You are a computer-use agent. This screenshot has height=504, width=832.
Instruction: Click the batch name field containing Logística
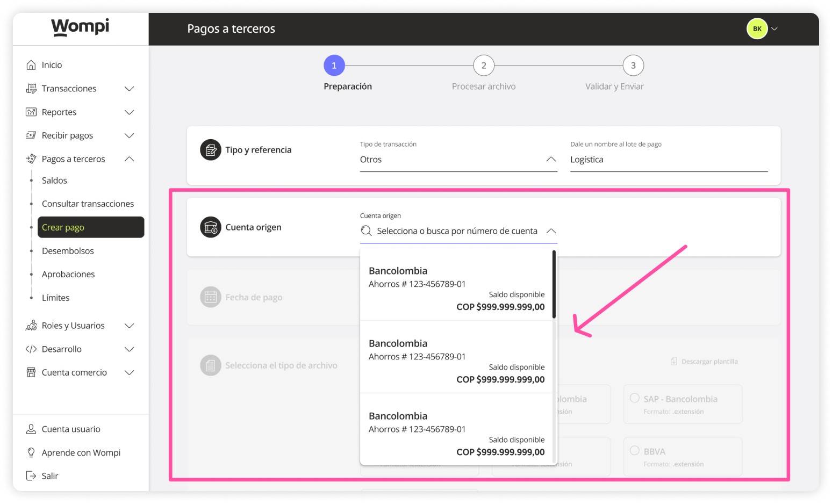point(668,160)
